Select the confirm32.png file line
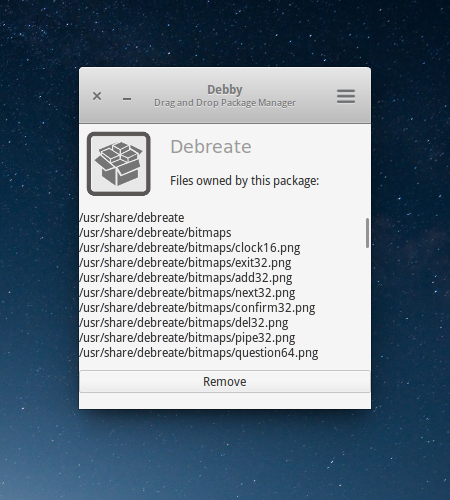 tap(197, 308)
